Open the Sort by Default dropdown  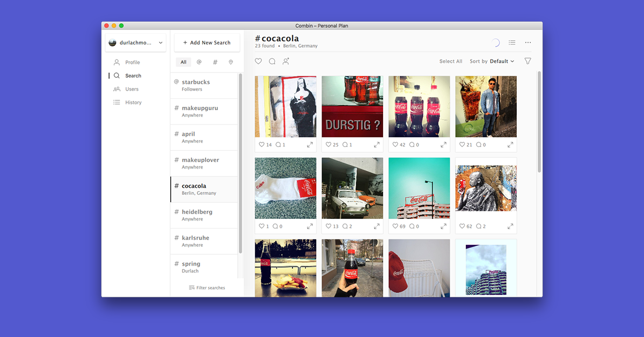click(492, 61)
